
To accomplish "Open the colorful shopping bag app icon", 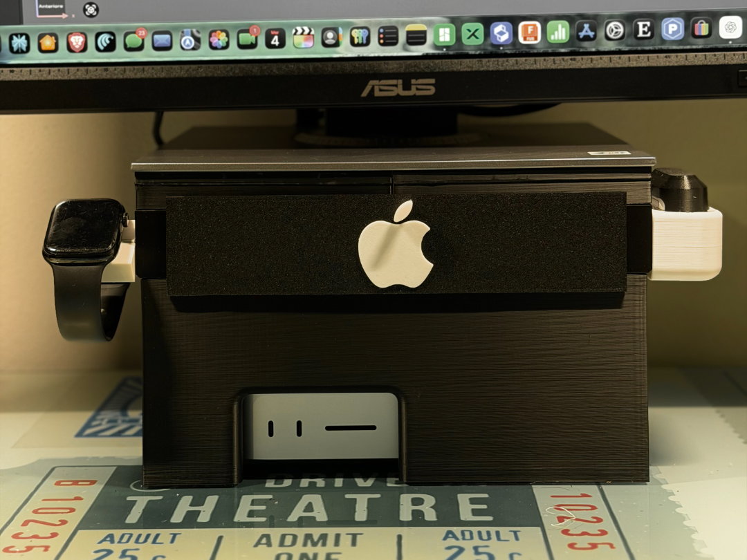I will click(x=701, y=28).
